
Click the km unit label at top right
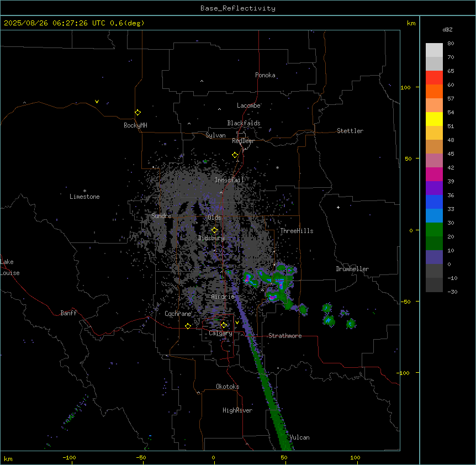(411, 23)
